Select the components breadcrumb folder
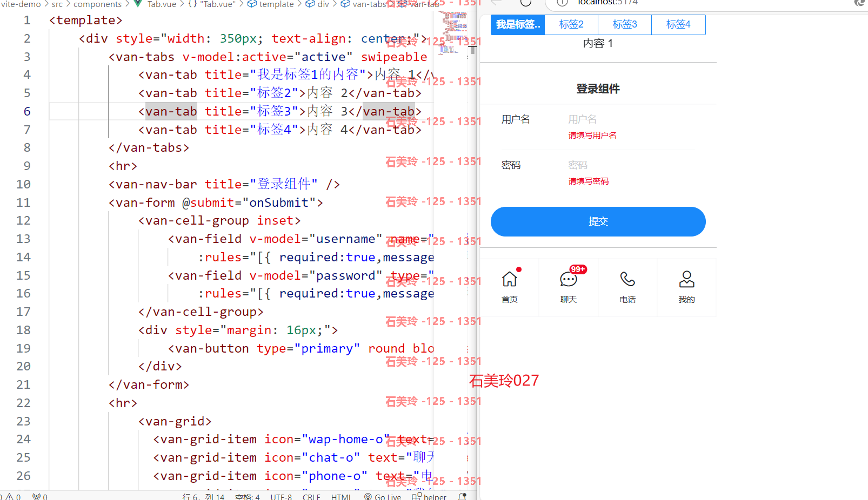This screenshot has height=500, width=868. pos(97,4)
